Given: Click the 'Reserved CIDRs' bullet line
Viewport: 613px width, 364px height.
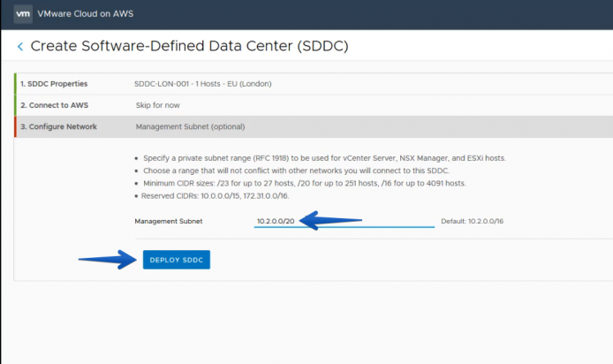Looking at the screenshot, I should (215, 196).
